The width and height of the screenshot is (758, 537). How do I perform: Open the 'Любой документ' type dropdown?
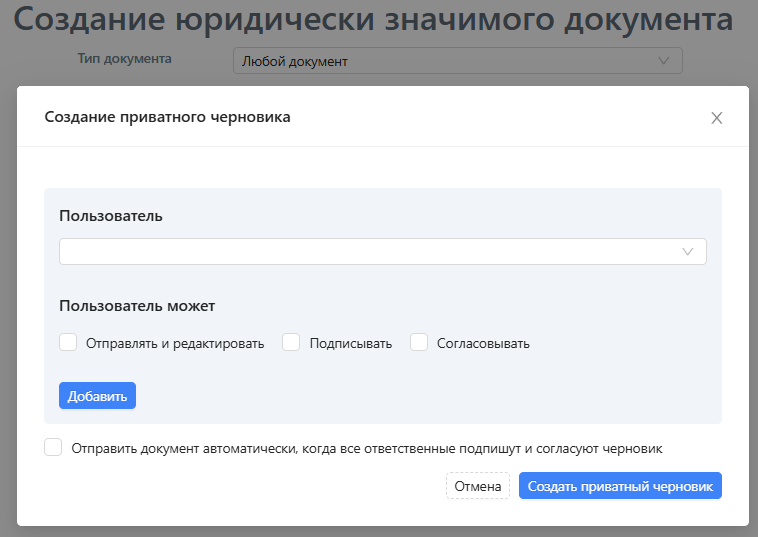tap(458, 61)
